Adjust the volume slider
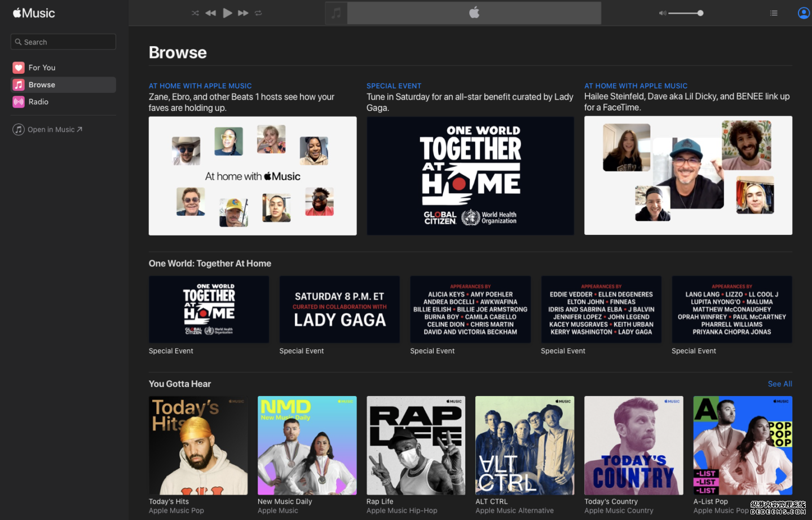The height and width of the screenshot is (520, 812). [686, 13]
